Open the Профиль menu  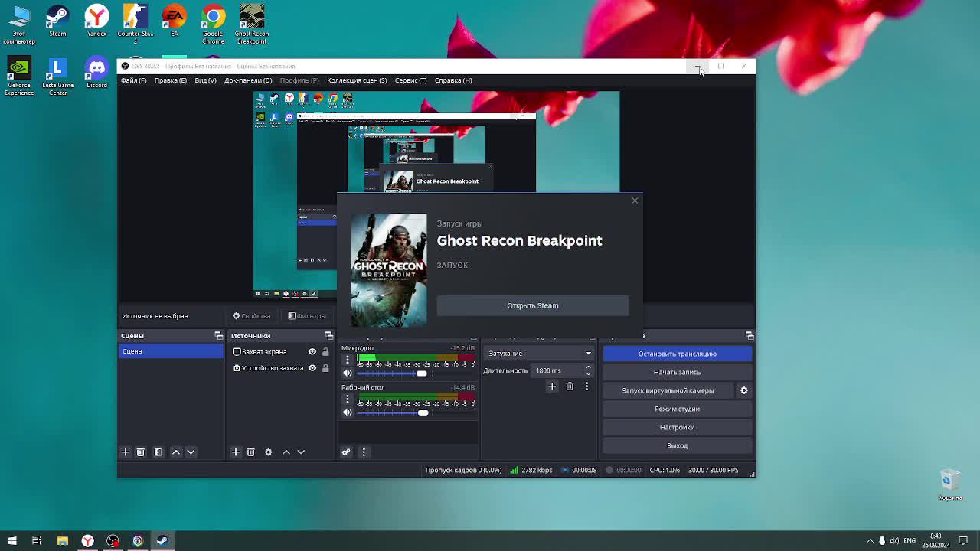299,80
